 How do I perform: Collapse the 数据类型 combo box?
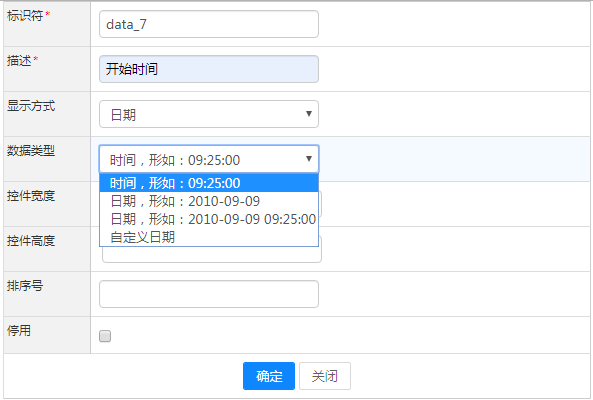point(209,159)
